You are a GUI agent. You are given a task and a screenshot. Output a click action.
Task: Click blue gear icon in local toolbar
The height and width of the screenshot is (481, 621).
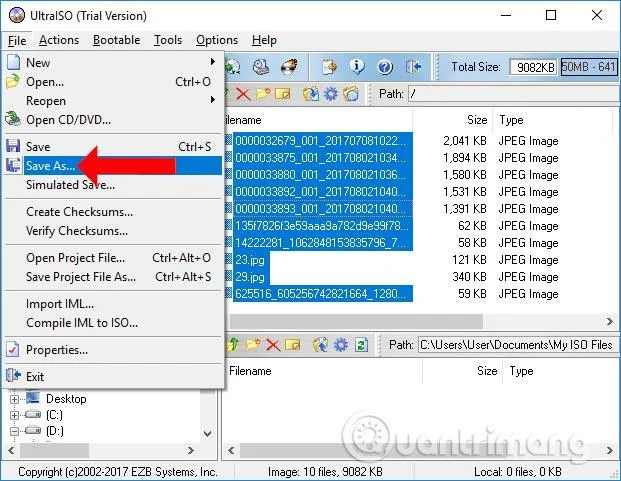coord(341,345)
